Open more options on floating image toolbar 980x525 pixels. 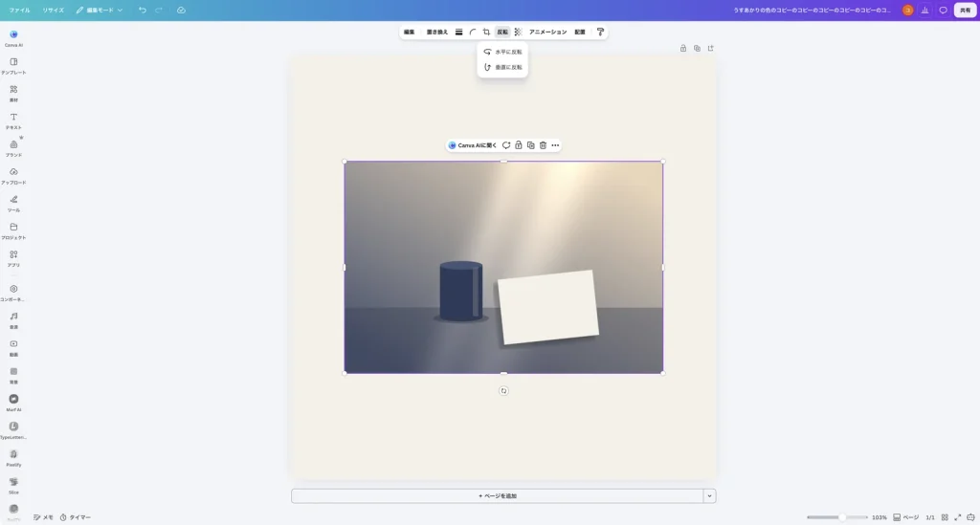[x=555, y=145]
